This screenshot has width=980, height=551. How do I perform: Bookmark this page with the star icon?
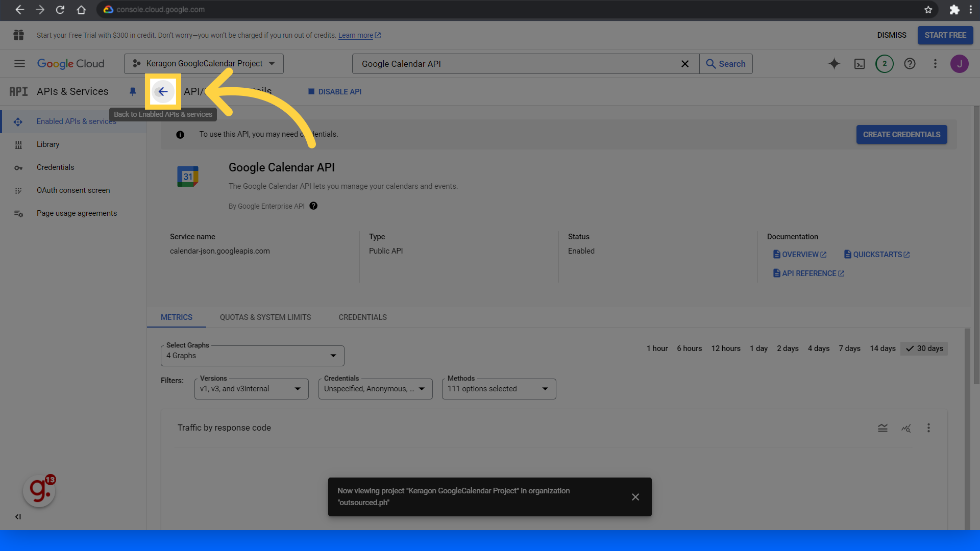click(928, 10)
